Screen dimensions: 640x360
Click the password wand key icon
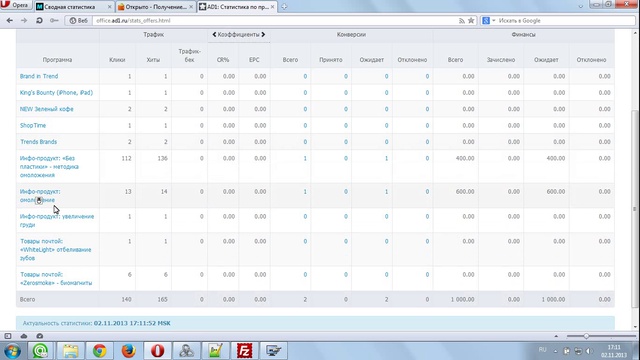click(54, 20)
